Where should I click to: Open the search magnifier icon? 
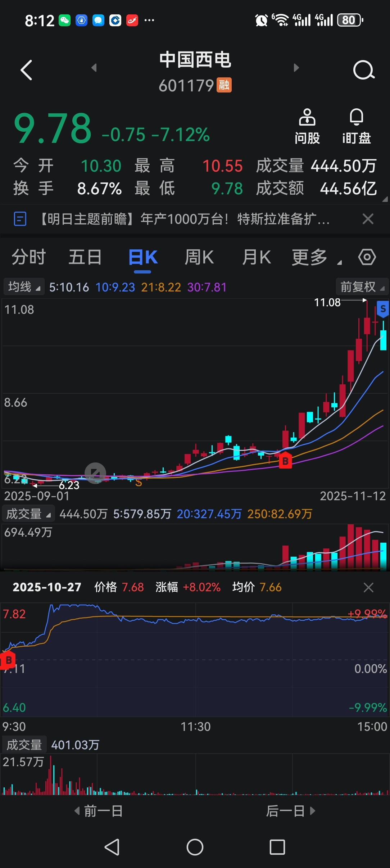coord(364,70)
